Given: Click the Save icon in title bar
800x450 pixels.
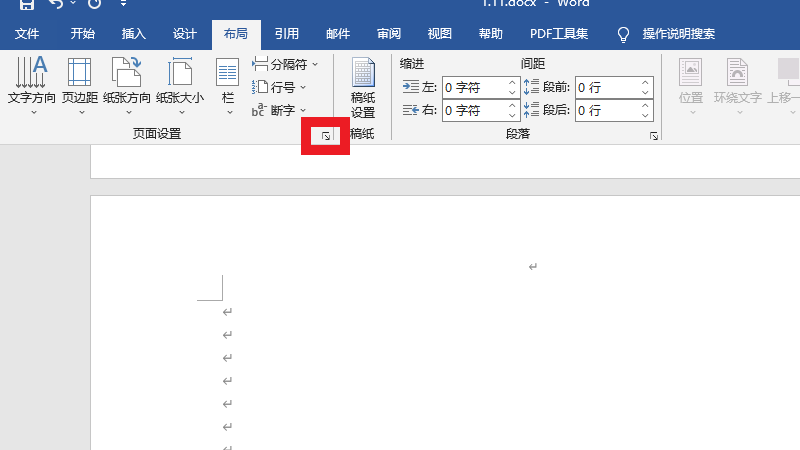Looking at the screenshot, I should (27, 5).
